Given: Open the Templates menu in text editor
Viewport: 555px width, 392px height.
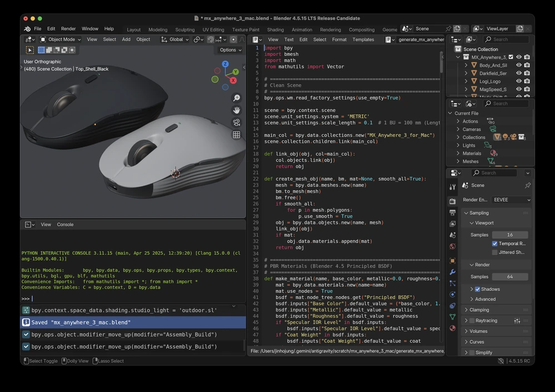Looking at the screenshot, I should point(363,39).
